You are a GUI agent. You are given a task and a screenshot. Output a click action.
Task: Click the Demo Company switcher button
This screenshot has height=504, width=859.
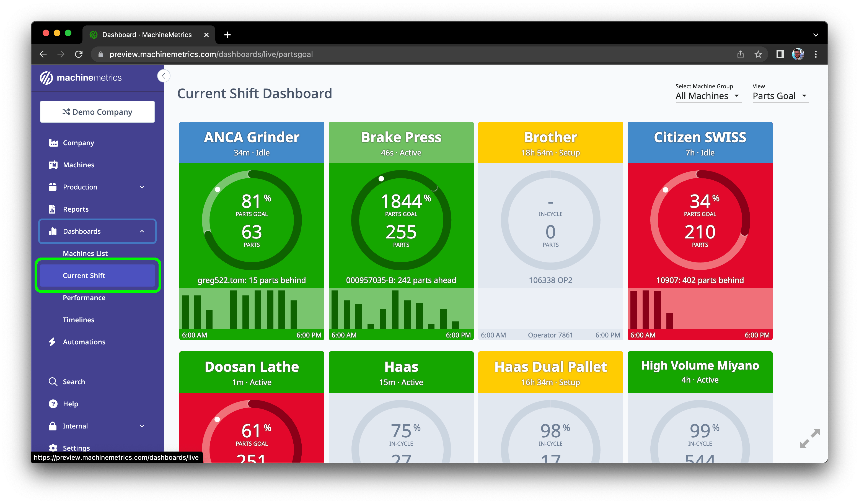(97, 112)
